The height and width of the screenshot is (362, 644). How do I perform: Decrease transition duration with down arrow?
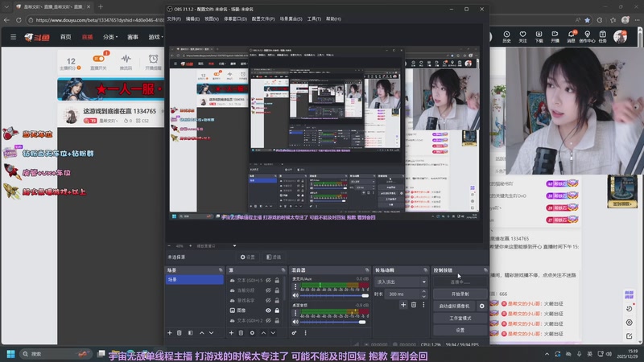click(424, 296)
